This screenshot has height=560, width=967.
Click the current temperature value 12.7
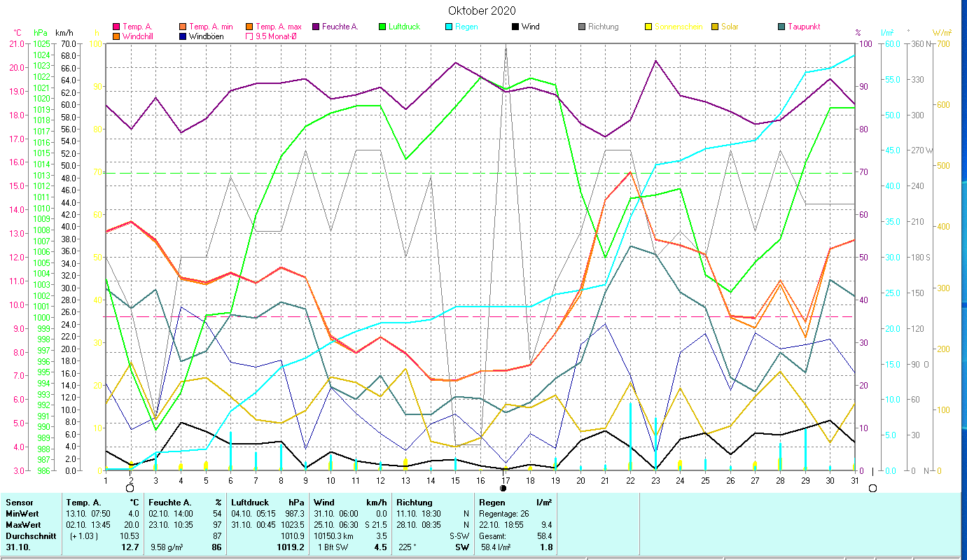pos(131,547)
